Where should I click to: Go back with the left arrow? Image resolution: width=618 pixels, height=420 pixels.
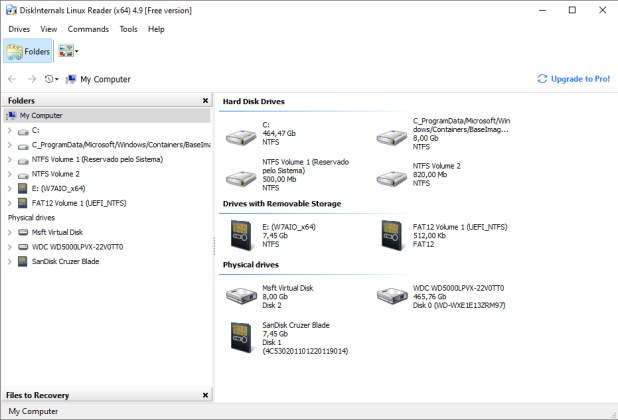(12, 79)
